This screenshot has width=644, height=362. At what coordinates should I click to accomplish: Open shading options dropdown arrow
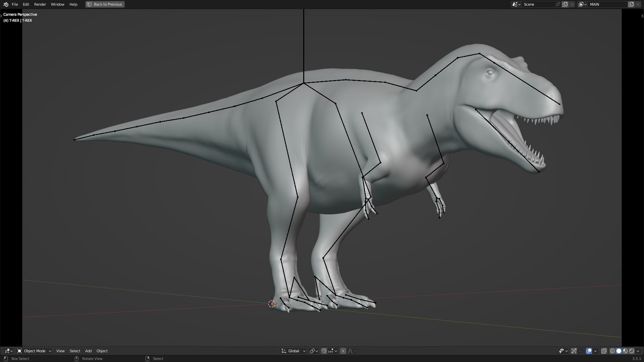pos(638,351)
